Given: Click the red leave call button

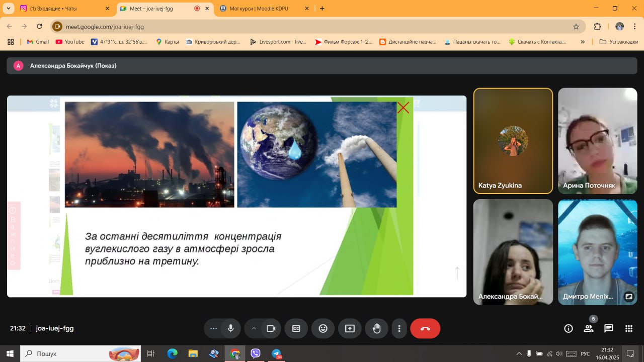Looking at the screenshot, I should coord(425,328).
